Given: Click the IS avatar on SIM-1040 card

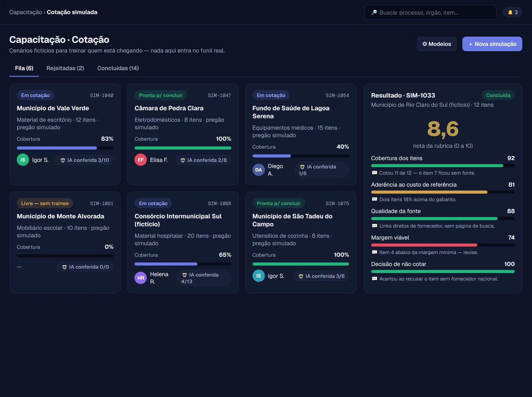Looking at the screenshot, I should click(23, 160).
